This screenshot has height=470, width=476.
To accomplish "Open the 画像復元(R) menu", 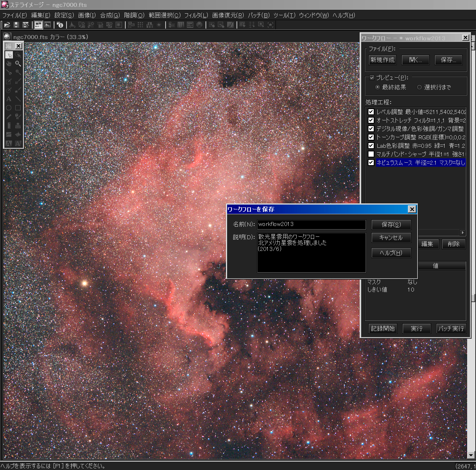I will coord(228,15).
